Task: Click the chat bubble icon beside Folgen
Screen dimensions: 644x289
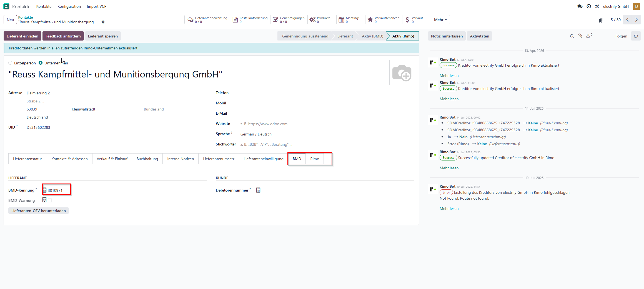Action: 636,36
